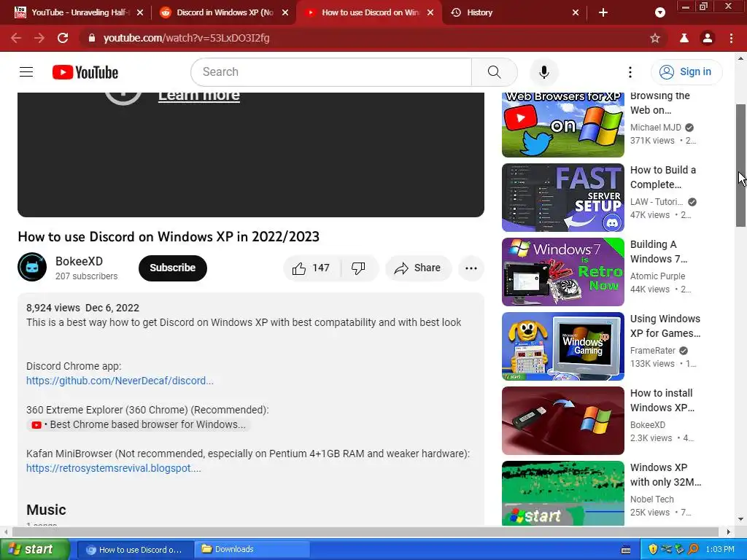
Task: Click the Music section heading
Action: pos(46,510)
